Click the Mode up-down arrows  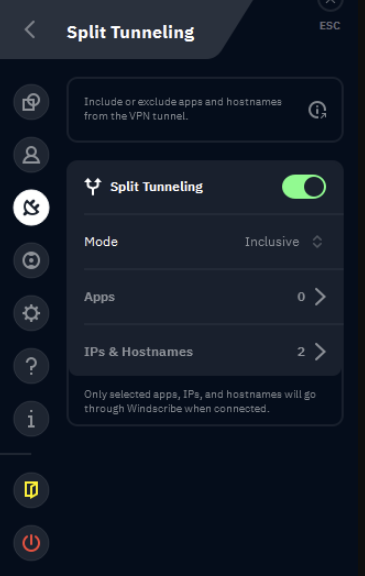[317, 242]
